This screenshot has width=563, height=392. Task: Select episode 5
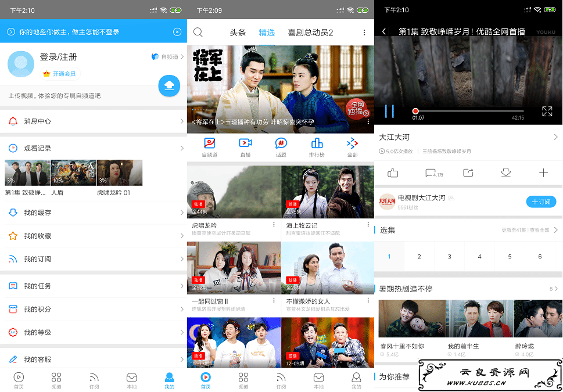tap(510, 256)
